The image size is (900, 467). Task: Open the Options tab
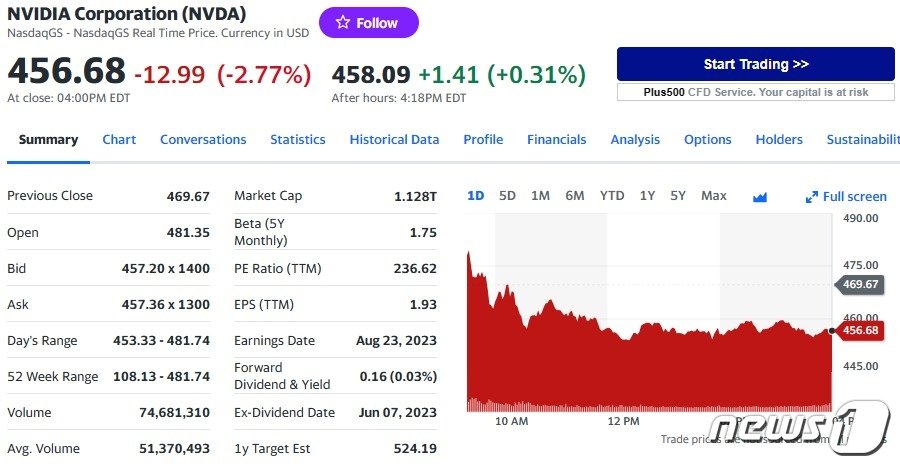(x=708, y=140)
